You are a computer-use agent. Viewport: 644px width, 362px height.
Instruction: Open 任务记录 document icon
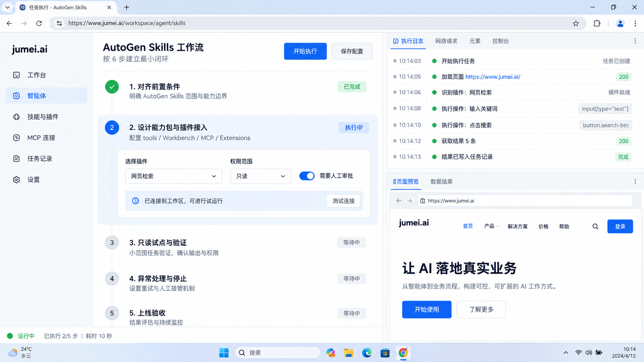click(x=16, y=158)
